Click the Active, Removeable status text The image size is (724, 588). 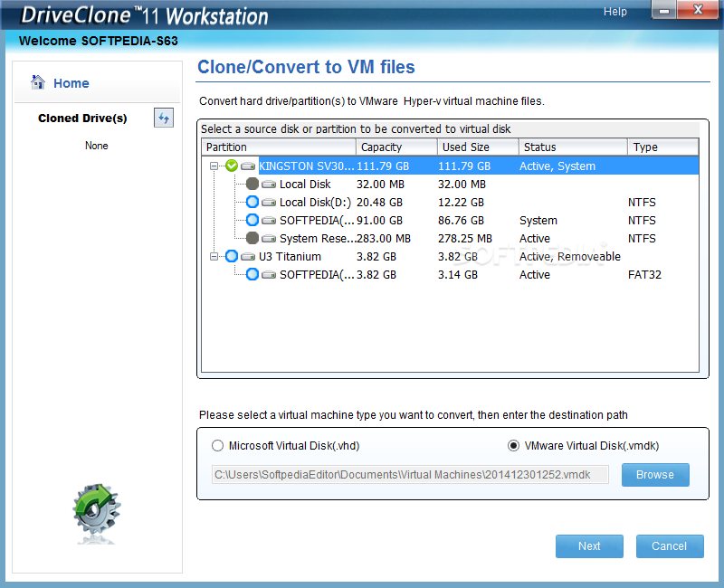570,257
